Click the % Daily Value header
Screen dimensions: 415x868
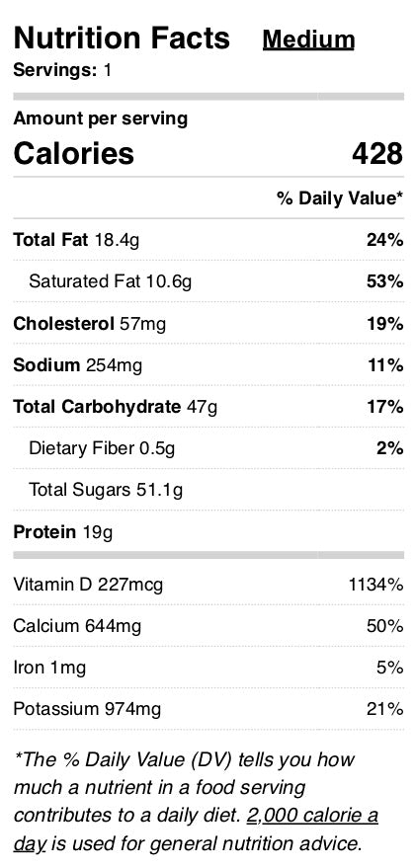tap(340, 198)
